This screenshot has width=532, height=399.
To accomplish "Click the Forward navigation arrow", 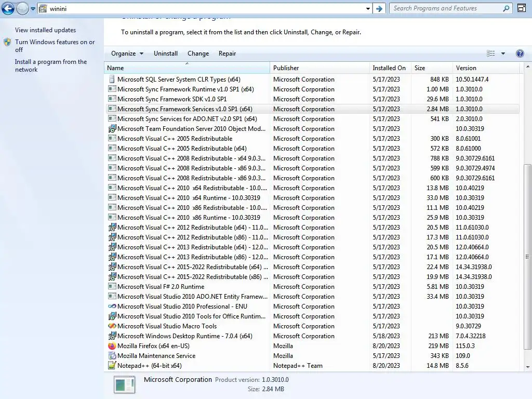I will (x=22, y=8).
